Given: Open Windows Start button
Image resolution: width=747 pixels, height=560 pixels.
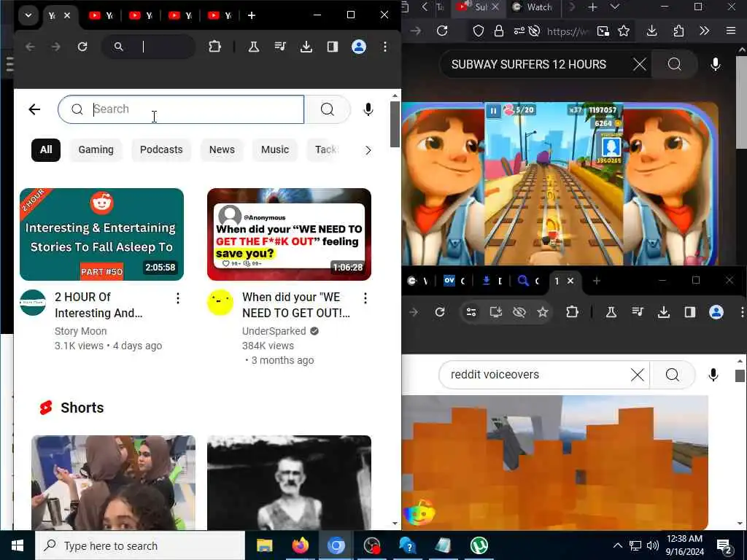Looking at the screenshot, I should [18, 545].
